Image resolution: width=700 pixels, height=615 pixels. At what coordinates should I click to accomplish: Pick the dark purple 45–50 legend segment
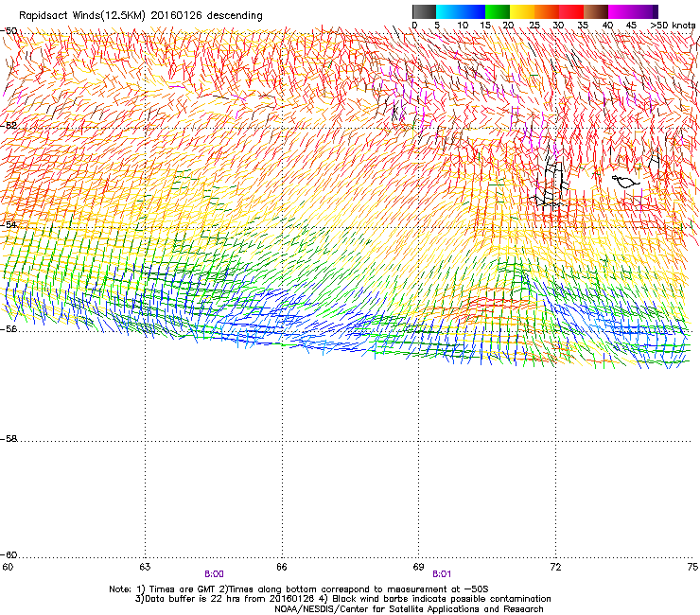tap(645, 11)
